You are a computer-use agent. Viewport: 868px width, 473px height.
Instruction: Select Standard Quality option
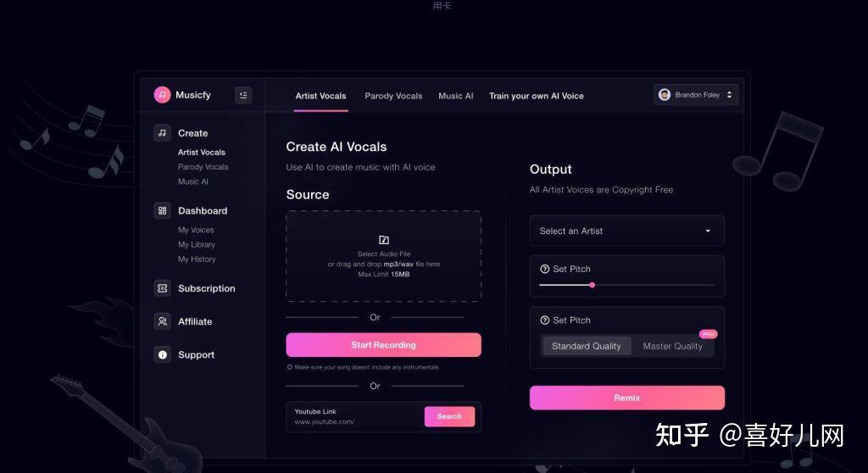click(587, 346)
